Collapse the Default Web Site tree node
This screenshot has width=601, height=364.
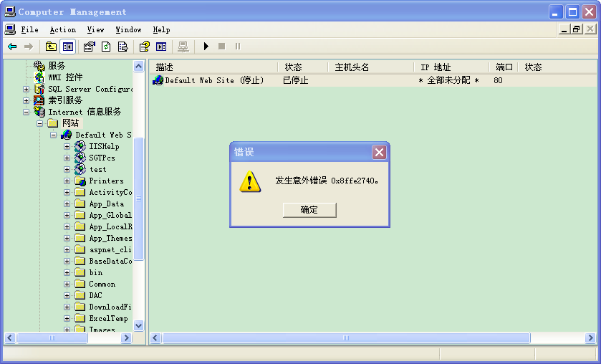pyautogui.click(x=54, y=135)
